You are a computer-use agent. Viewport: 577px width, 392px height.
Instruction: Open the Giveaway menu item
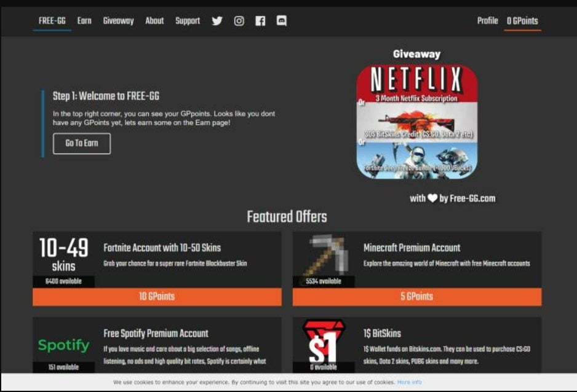(119, 21)
